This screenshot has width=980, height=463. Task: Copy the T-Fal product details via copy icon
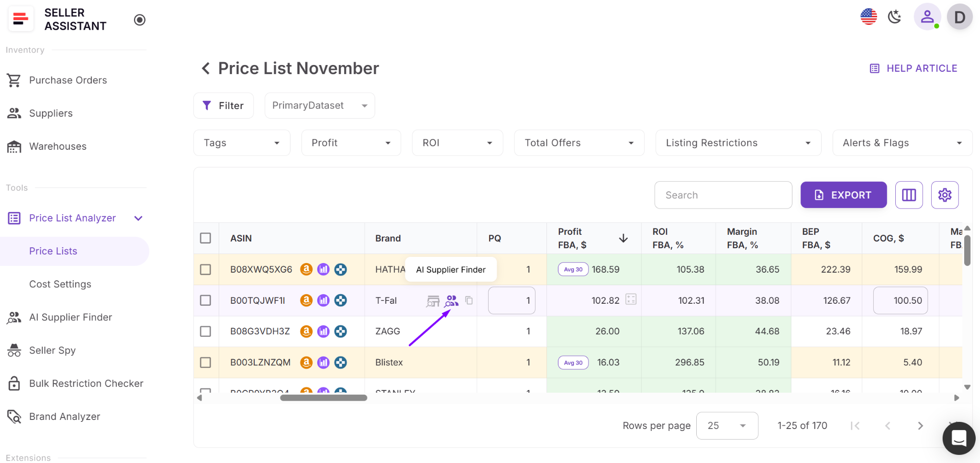468,300
